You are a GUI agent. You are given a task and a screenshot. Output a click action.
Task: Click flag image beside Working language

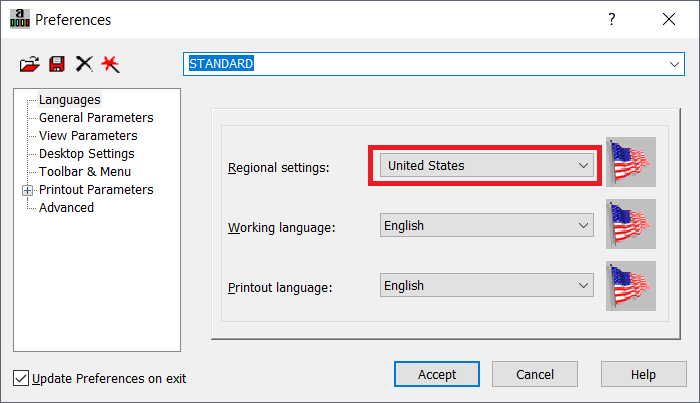[631, 224]
